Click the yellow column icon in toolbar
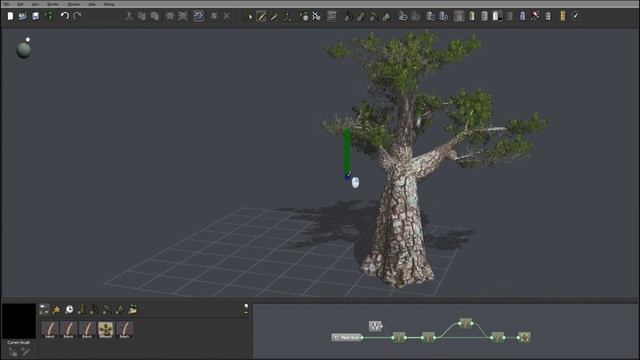The height and width of the screenshot is (360, 640). (x=563, y=16)
